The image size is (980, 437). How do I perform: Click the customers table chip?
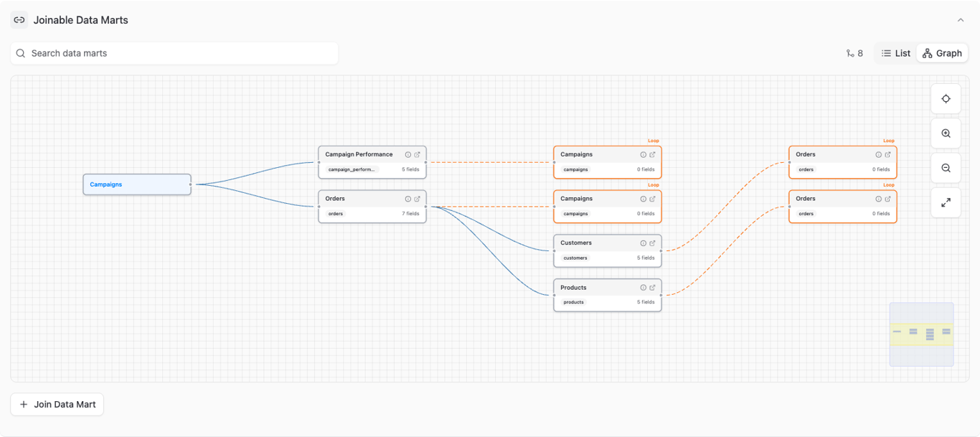pos(575,258)
